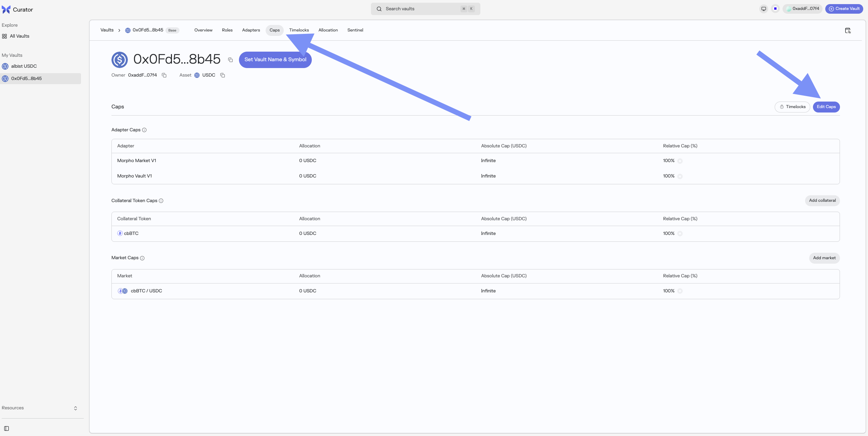Open wallet account 0xaddF...07f4 menu
Image resolution: width=868 pixels, height=436 pixels.
802,9
